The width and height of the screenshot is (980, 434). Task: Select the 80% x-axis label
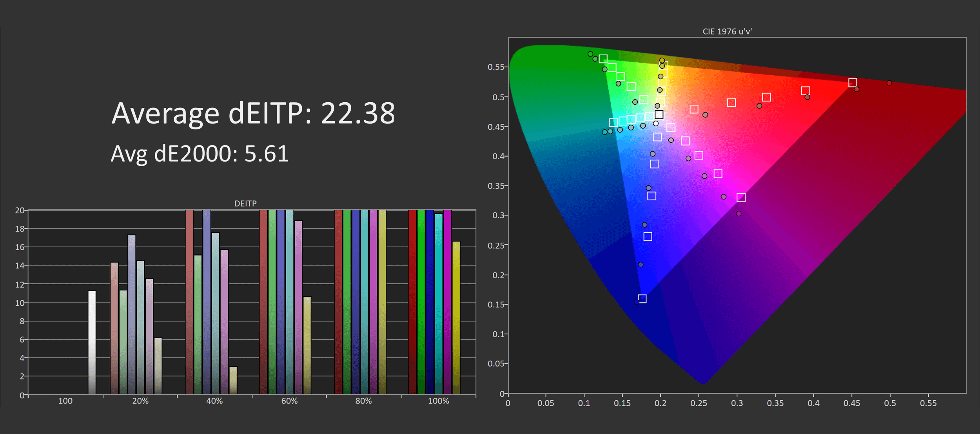point(363,401)
